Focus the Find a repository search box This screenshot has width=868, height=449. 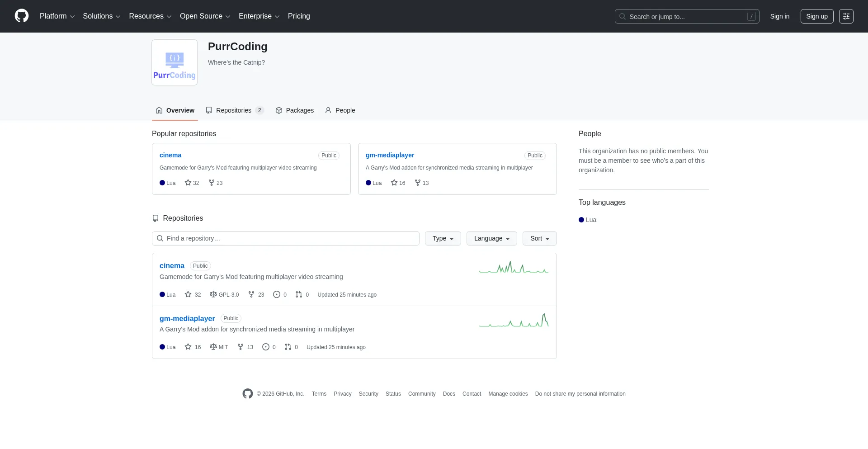(286, 238)
